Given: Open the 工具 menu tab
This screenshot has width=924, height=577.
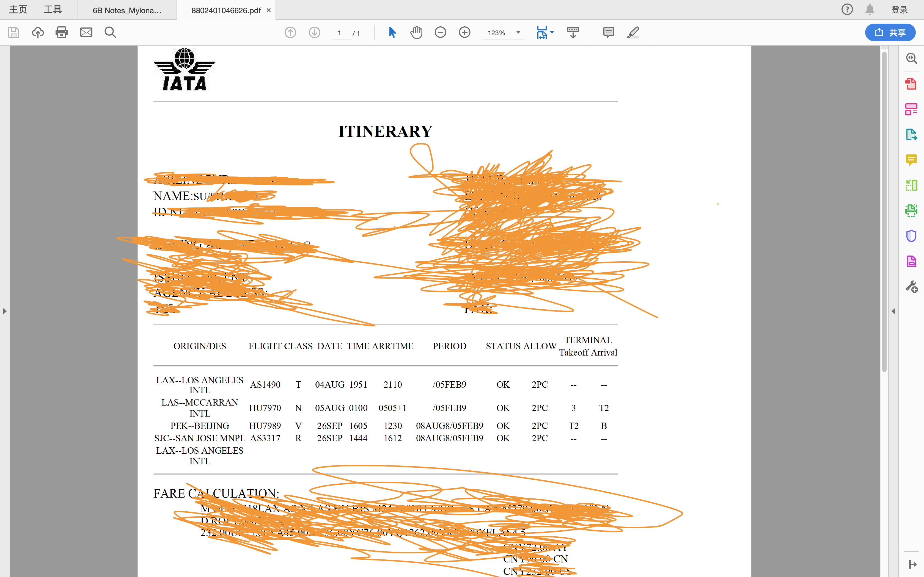Looking at the screenshot, I should click(x=53, y=10).
